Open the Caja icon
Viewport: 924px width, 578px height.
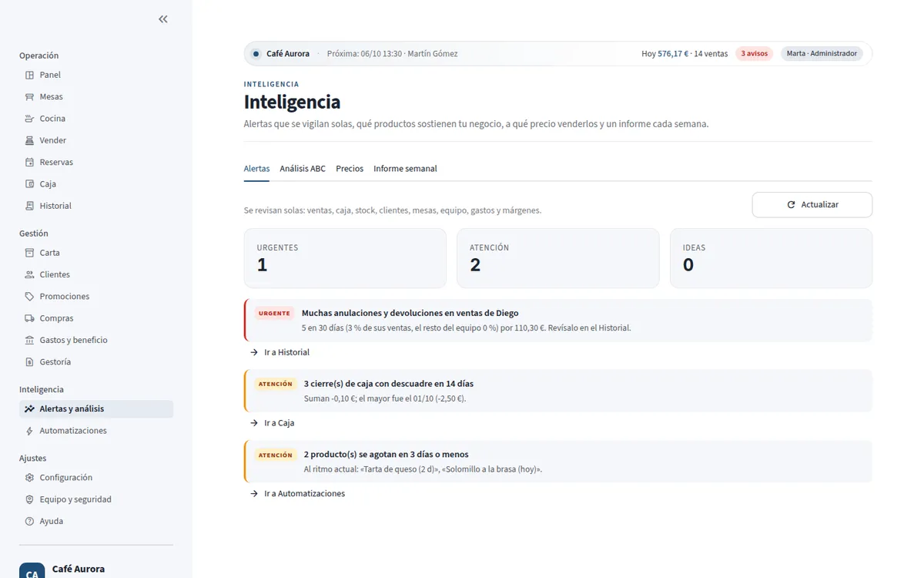click(x=29, y=184)
